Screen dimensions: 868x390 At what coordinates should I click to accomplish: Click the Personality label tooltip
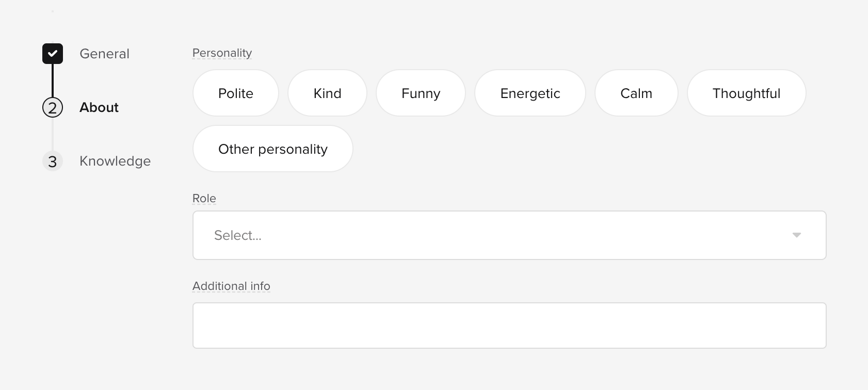(222, 53)
